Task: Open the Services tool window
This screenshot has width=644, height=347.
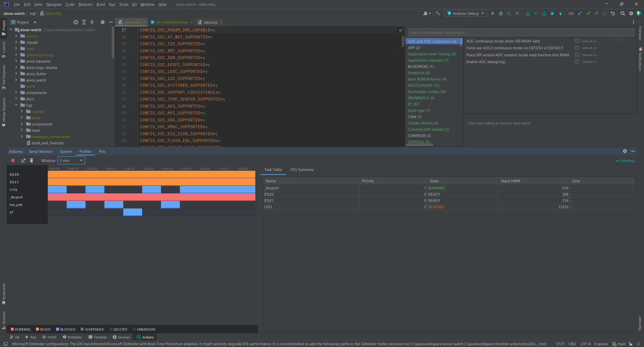Action: pos(122,337)
